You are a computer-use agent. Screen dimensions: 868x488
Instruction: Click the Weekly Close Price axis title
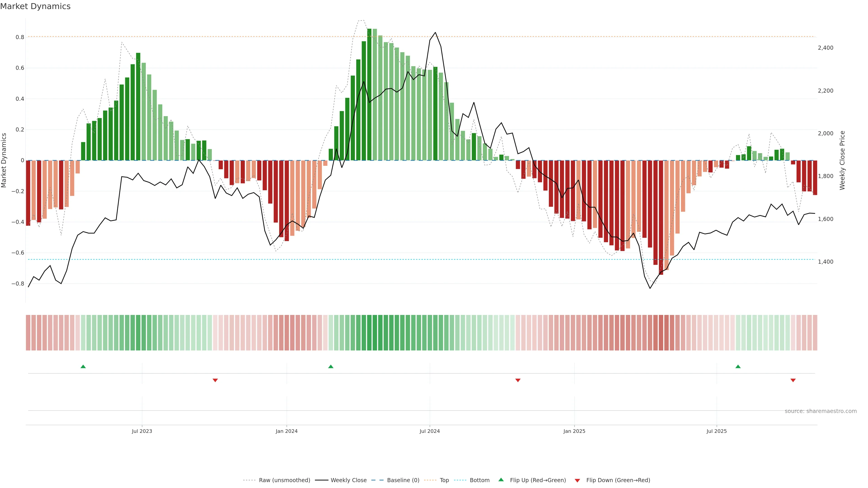pos(842,160)
